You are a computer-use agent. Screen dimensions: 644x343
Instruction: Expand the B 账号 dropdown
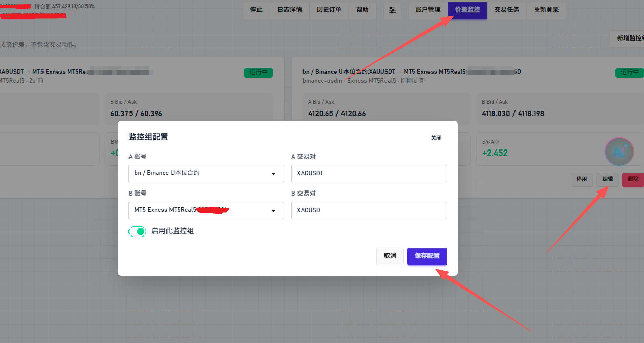206,210
